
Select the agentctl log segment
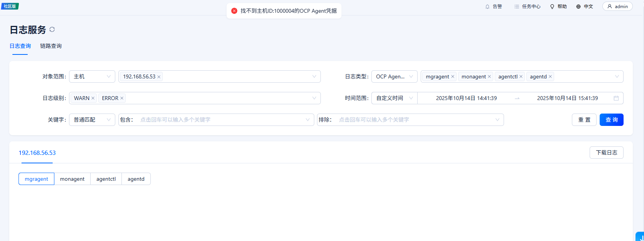[x=106, y=179]
